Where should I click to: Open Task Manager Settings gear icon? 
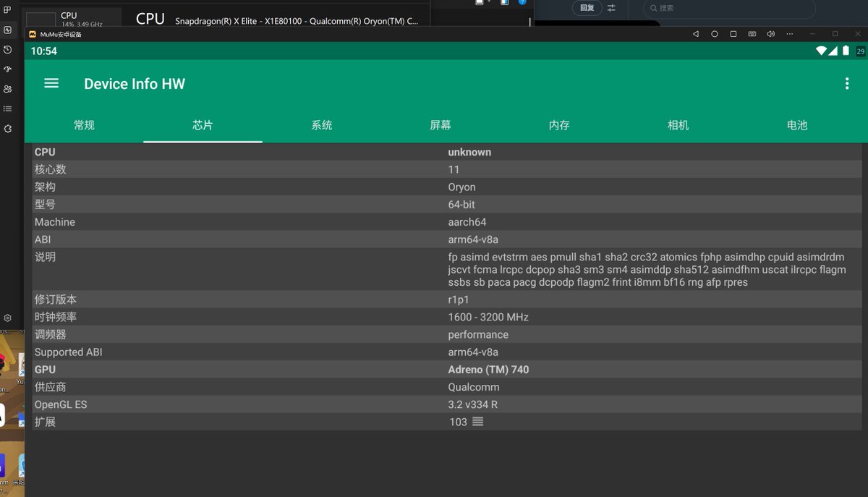coord(7,318)
